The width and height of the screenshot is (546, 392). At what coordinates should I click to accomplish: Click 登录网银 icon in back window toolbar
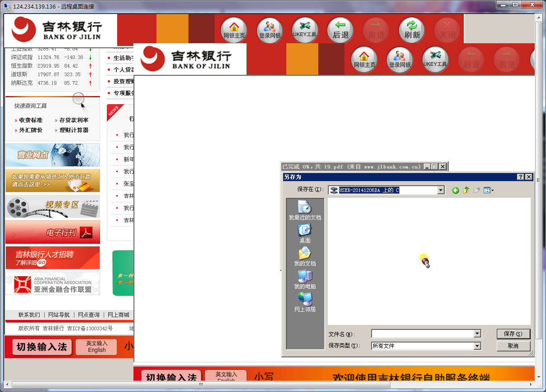tap(270, 30)
